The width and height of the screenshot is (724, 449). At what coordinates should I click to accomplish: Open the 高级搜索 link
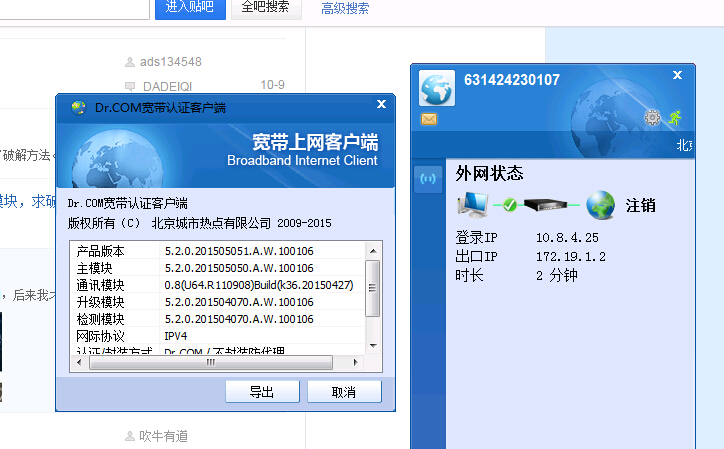click(x=345, y=8)
